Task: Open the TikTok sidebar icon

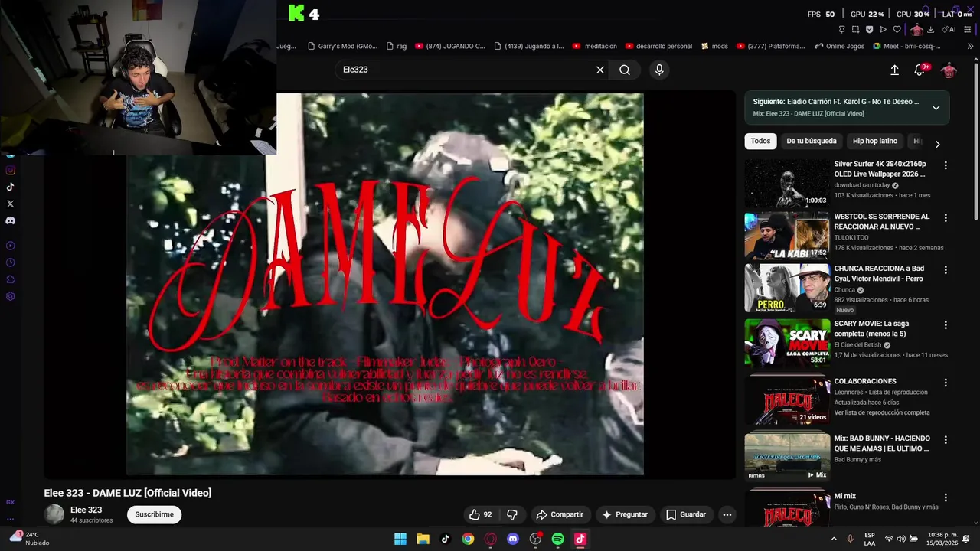Action: click(x=11, y=187)
